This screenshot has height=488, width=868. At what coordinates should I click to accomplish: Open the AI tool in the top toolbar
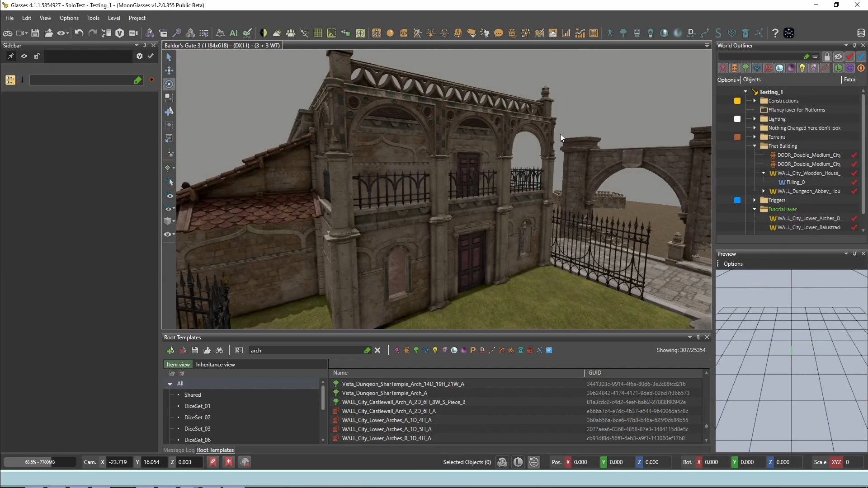click(234, 33)
